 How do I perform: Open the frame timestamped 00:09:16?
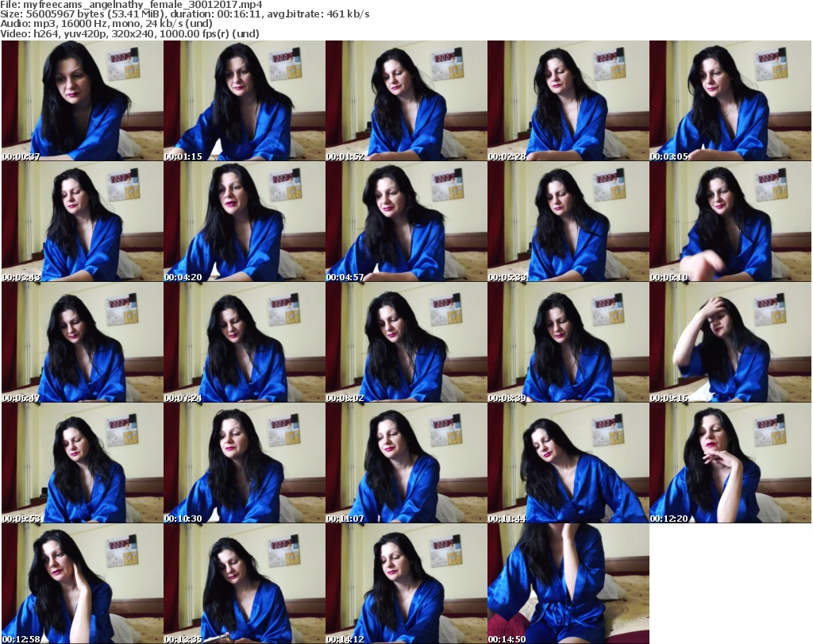tap(730, 342)
